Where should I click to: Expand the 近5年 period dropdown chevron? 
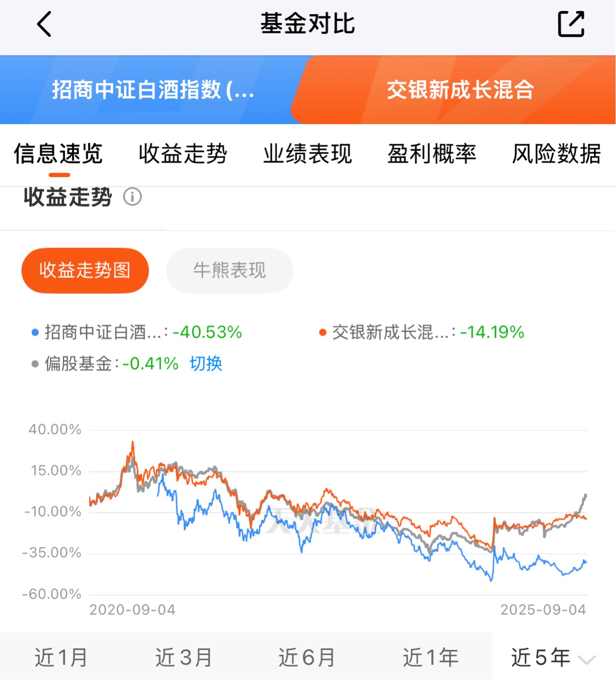(587, 660)
